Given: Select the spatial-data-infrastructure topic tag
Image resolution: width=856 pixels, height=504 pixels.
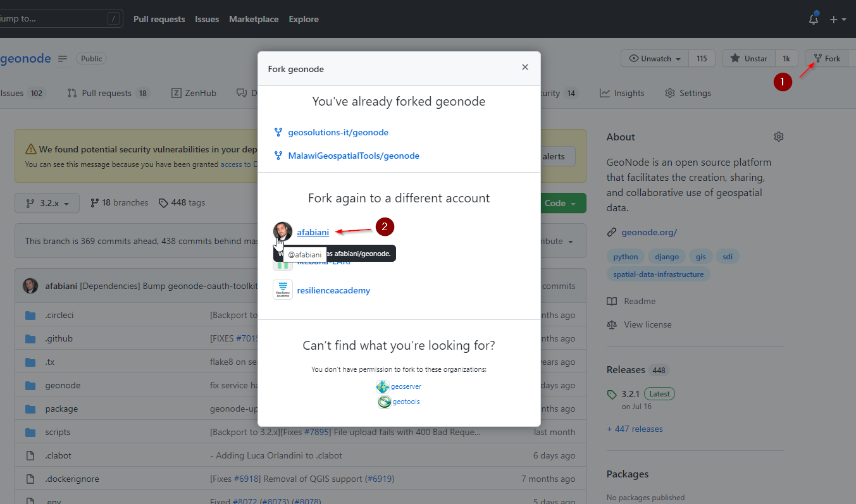Looking at the screenshot, I should tap(658, 274).
